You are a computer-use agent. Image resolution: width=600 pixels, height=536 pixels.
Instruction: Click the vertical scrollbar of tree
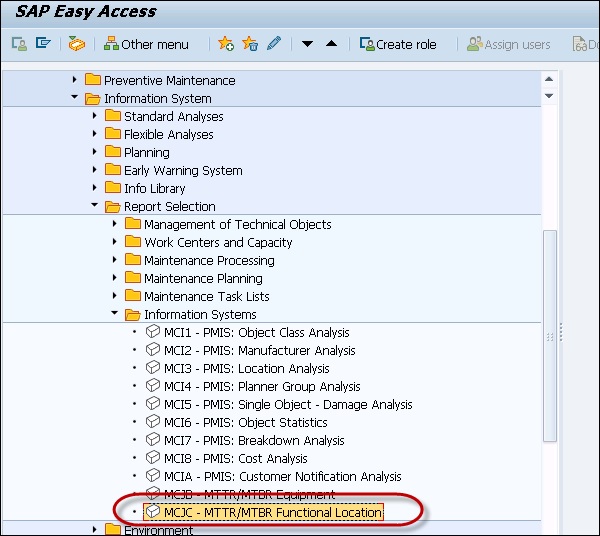(x=549, y=330)
